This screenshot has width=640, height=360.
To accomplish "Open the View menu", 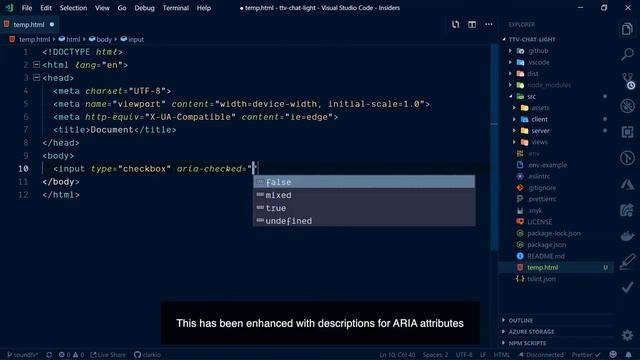I will tap(102, 8).
